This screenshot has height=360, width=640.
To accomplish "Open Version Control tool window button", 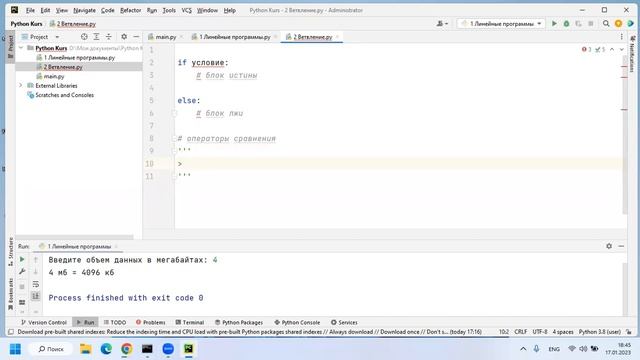I will 44,322.
